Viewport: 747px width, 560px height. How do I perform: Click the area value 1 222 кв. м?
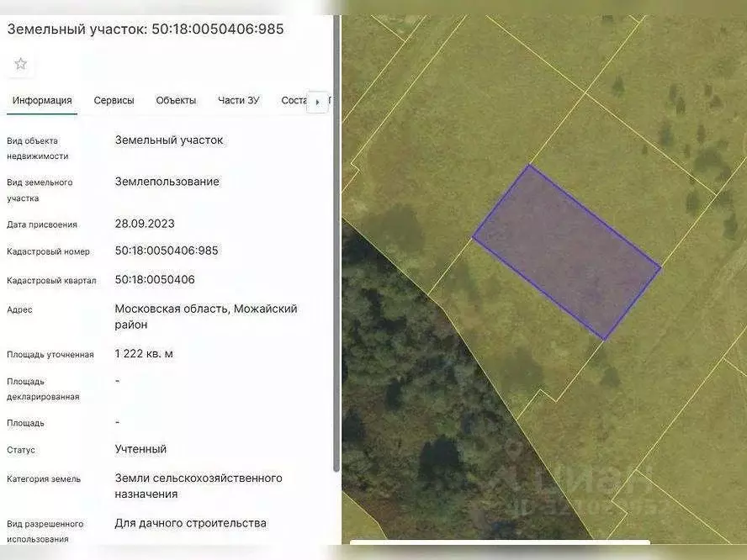[144, 354]
